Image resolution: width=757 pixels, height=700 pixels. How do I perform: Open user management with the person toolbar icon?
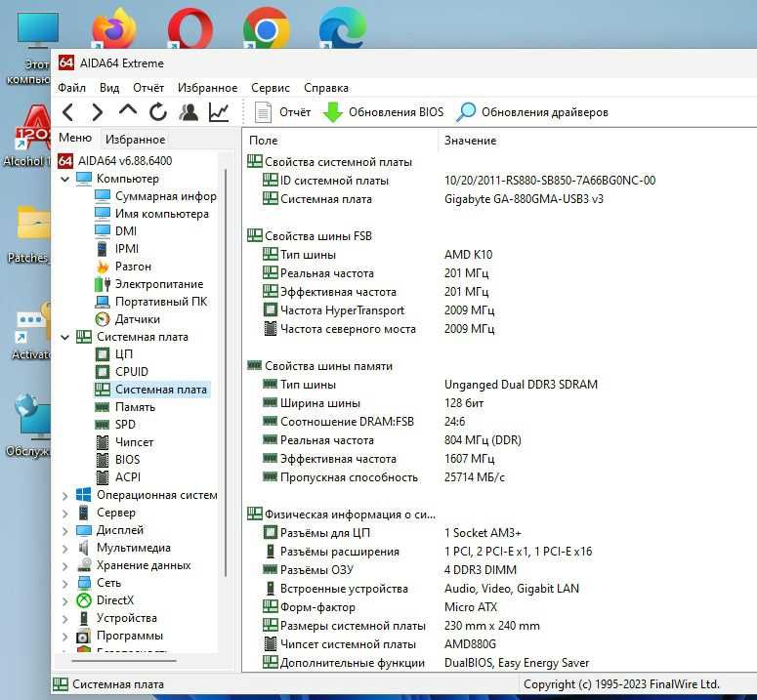pyautogui.click(x=189, y=112)
